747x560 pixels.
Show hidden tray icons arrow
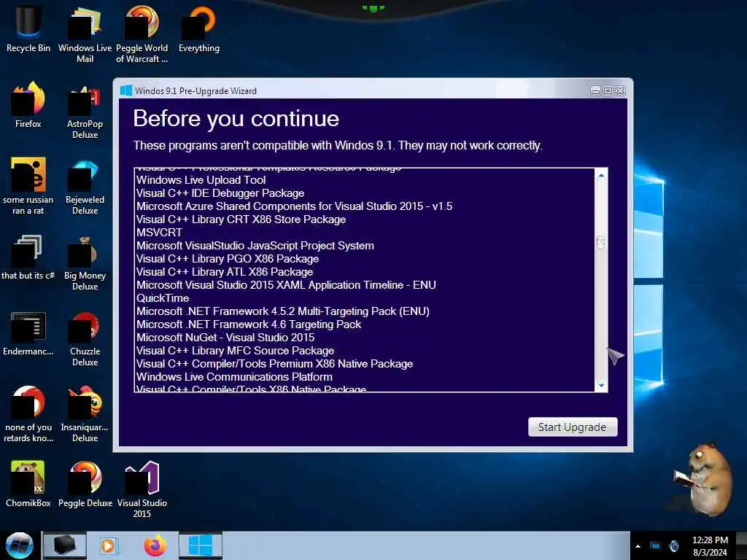click(x=638, y=546)
